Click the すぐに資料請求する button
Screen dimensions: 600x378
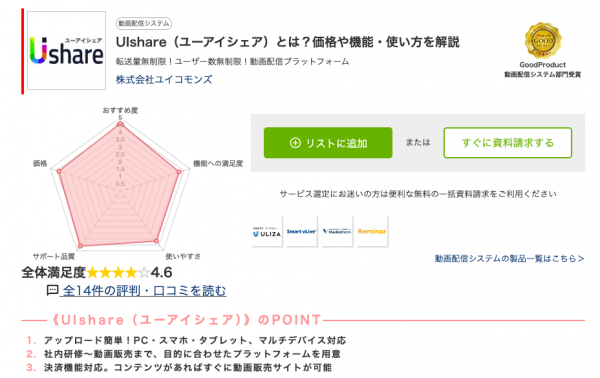(507, 143)
